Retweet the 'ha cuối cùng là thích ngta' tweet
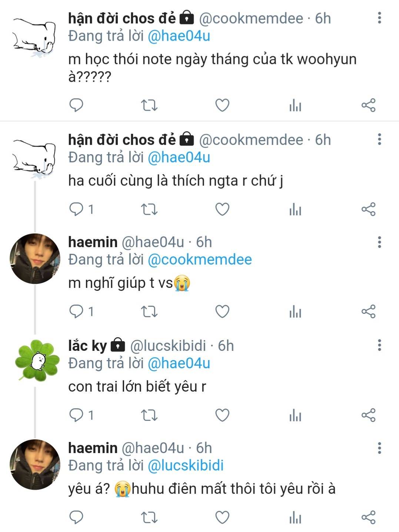Screen dimensions: 399x532 coord(149,209)
